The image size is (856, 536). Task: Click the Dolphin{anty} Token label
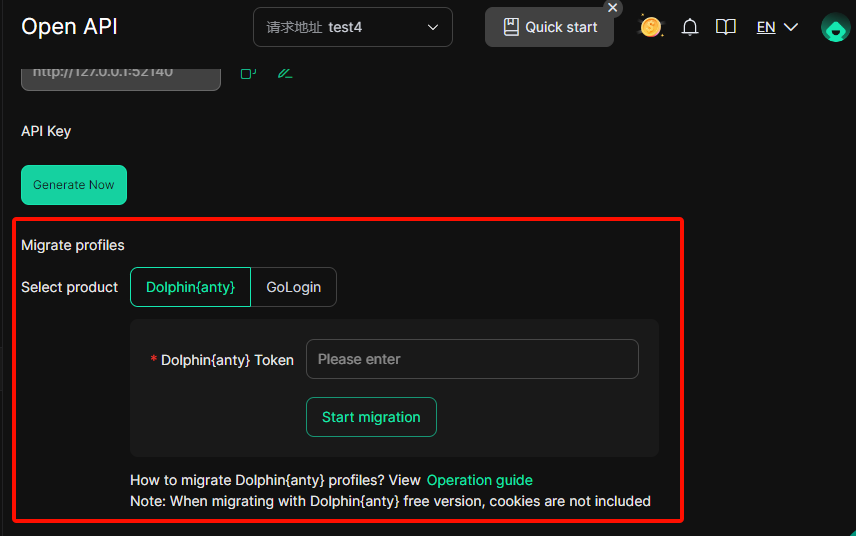(227, 360)
